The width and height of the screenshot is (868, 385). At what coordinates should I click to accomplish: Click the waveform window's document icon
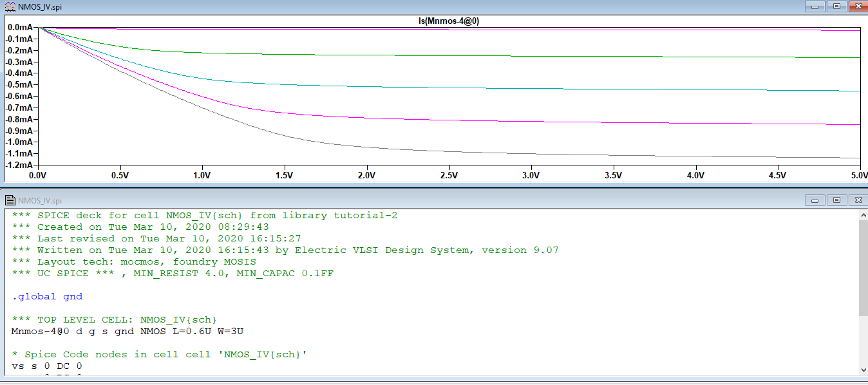(10, 6)
